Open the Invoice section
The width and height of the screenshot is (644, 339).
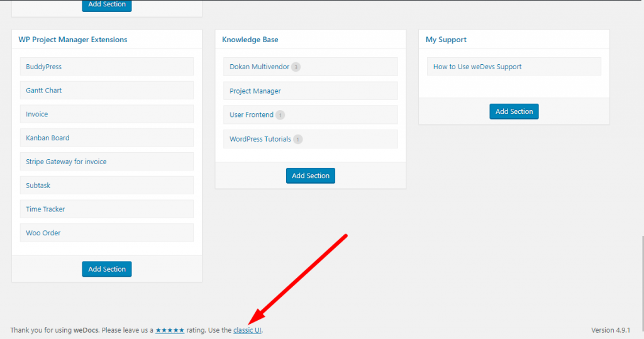click(x=107, y=114)
